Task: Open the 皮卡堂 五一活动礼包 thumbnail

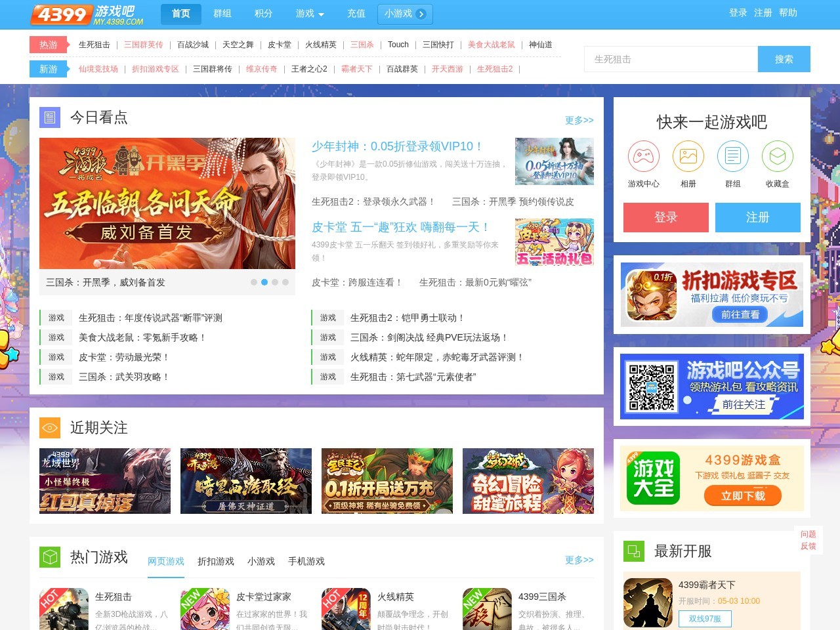Action: click(555, 242)
